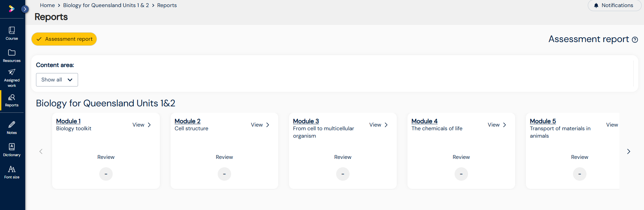Go to Assigned work in sidebar

click(12, 78)
